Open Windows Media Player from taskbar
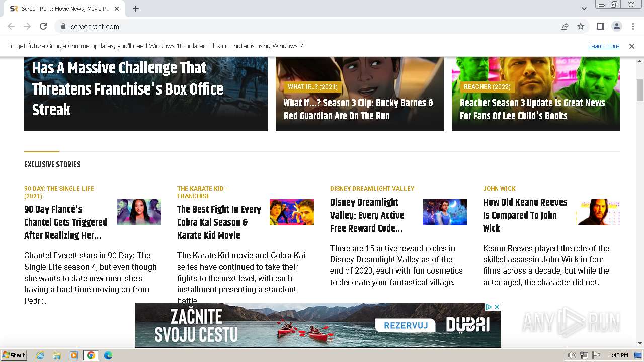Image resolution: width=644 pixels, height=362 pixels. (74, 355)
